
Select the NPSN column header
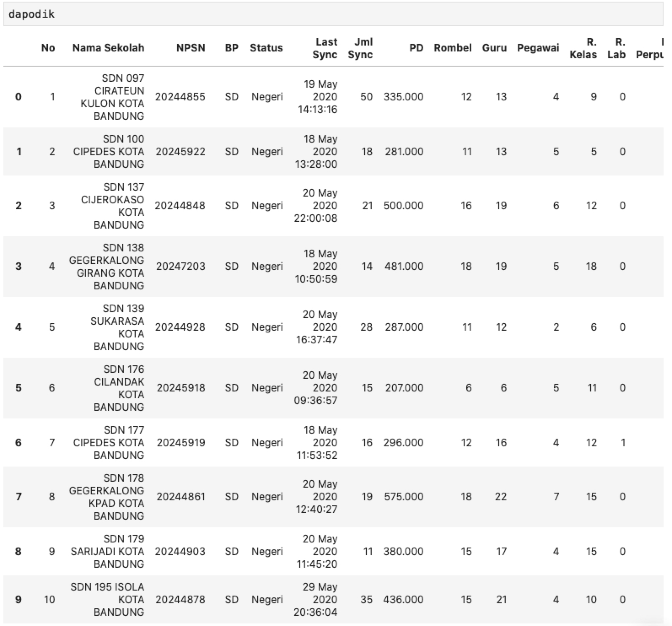[191, 48]
